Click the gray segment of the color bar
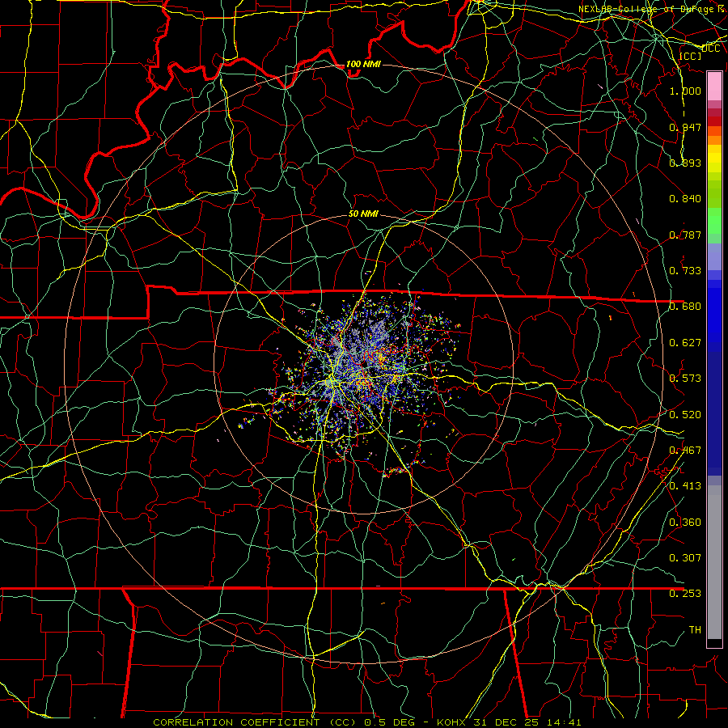The width and height of the screenshot is (728, 728). click(x=714, y=562)
